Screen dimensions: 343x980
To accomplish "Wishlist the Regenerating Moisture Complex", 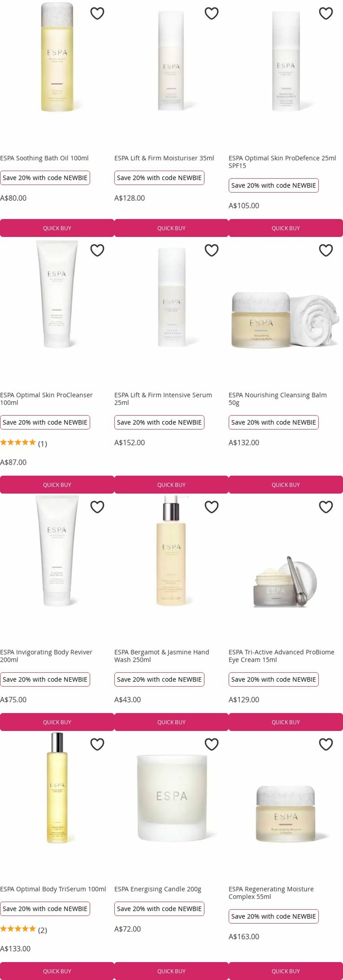I will tap(326, 744).
